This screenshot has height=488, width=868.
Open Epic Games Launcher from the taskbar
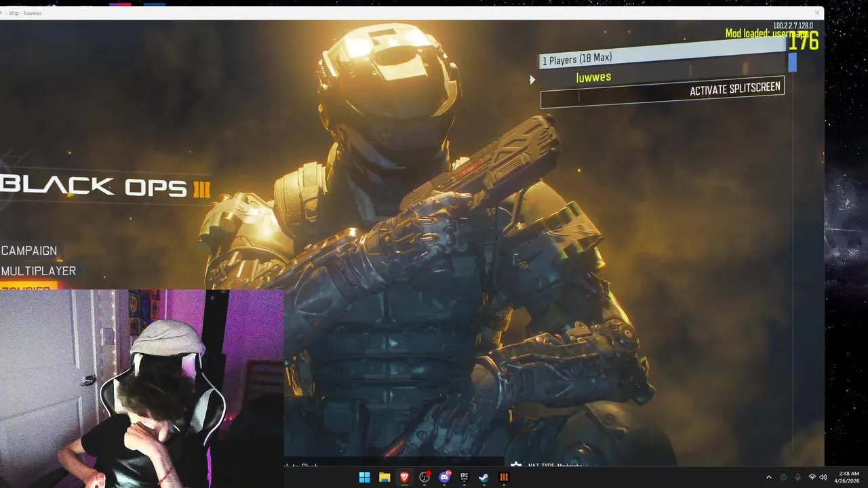(465, 477)
